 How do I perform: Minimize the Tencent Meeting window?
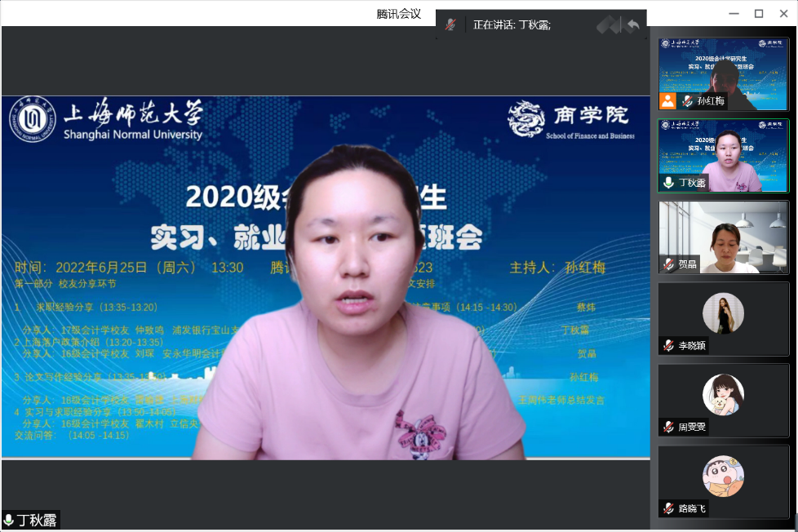point(734,14)
